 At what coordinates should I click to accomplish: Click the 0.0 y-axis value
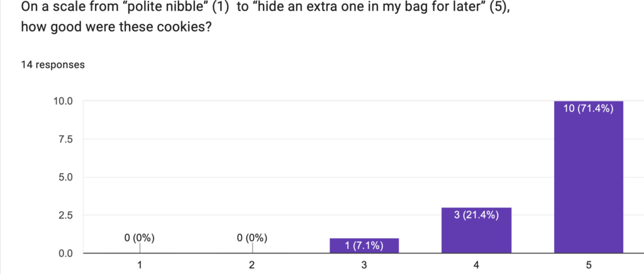coord(64,253)
